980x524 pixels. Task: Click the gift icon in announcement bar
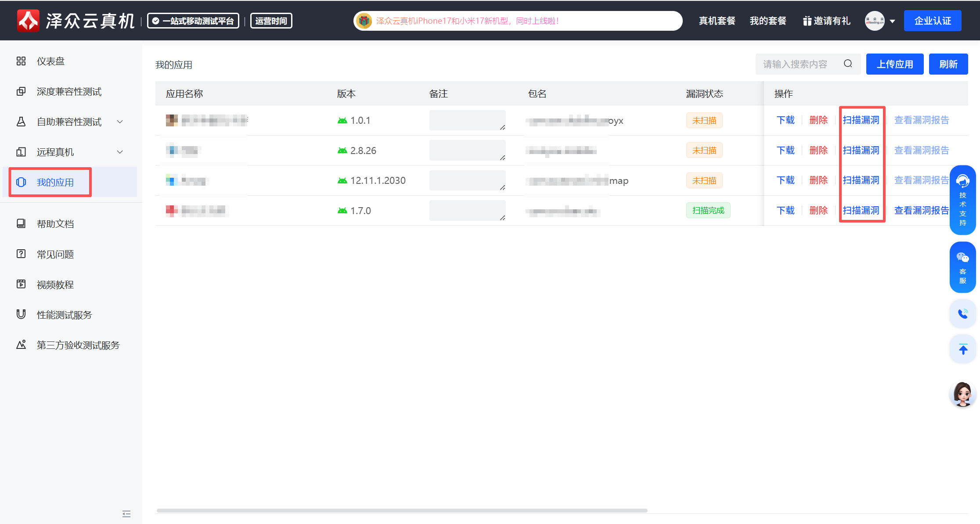(364, 21)
